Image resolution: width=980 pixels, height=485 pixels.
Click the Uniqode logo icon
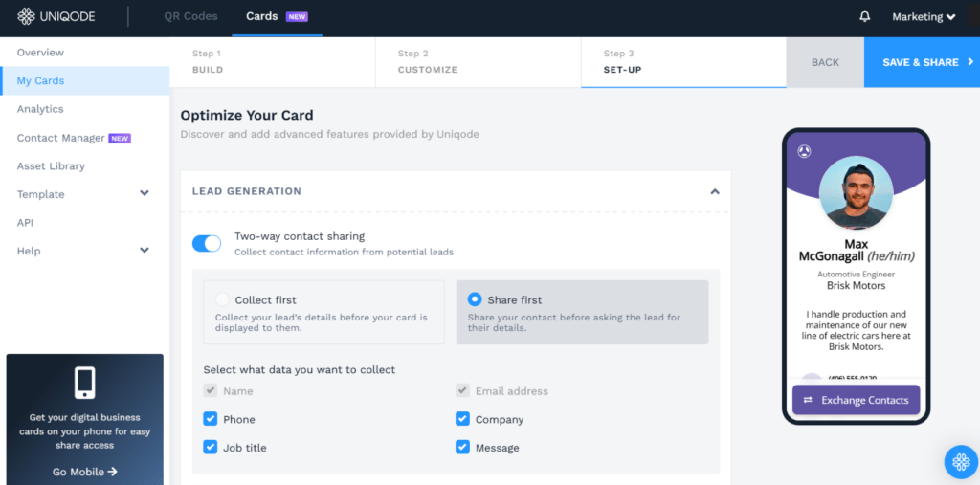pyautogui.click(x=26, y=16)
